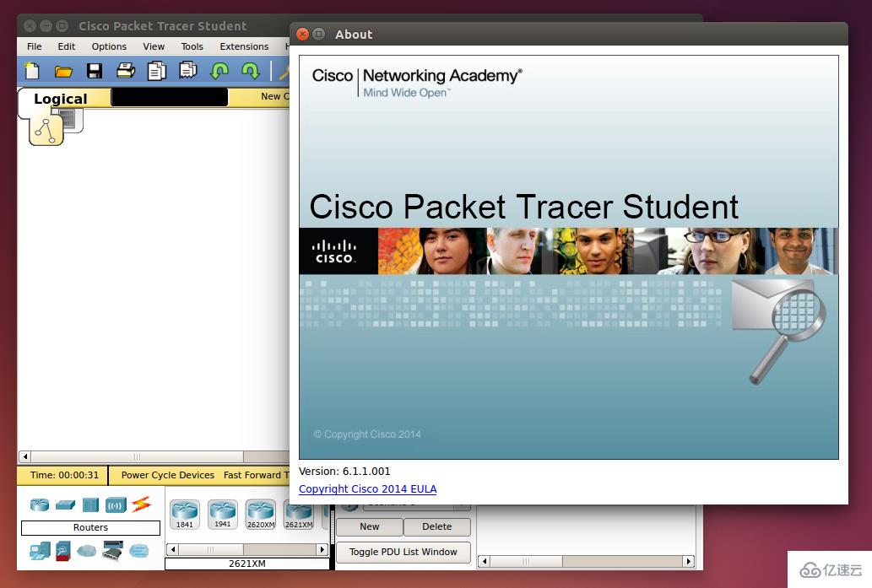
Task: Open the Copyright Cisco 2014 EULA link
Action: pos(367,489)
